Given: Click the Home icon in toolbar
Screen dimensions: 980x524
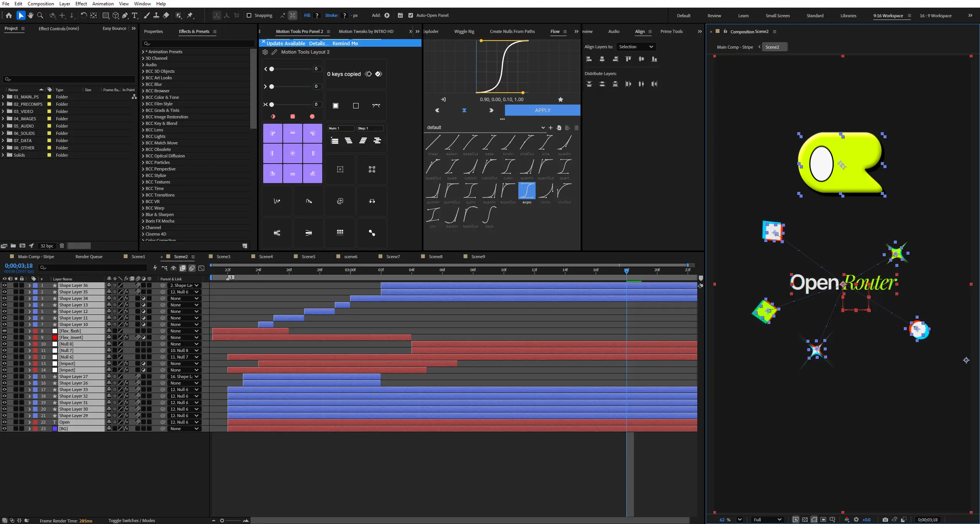Looking at the screenshot, I should pos(9,15).
